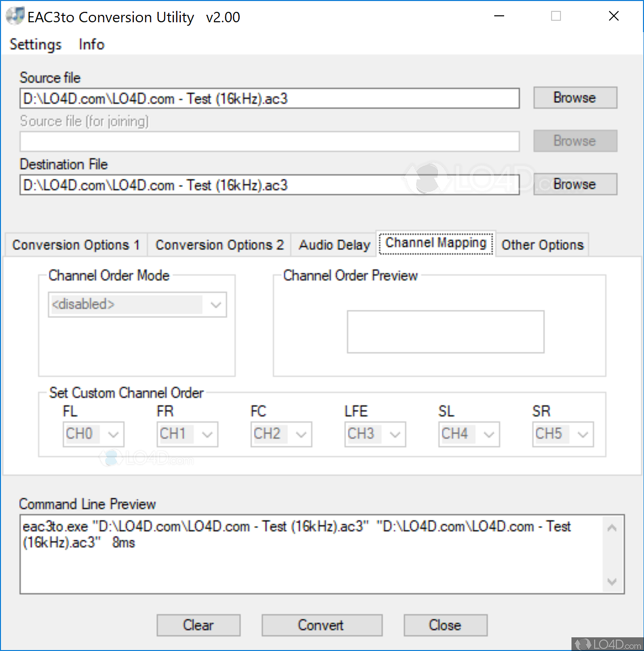Click the Close button at bottom
Screen dimensions: 644x651
tap(445, 625)
